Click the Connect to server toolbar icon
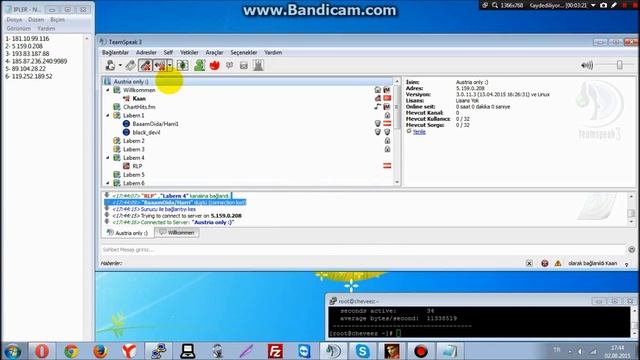Image resolution: width=640 pixels, height=360 pixels. pyautogui.click(x=110, y=65)
